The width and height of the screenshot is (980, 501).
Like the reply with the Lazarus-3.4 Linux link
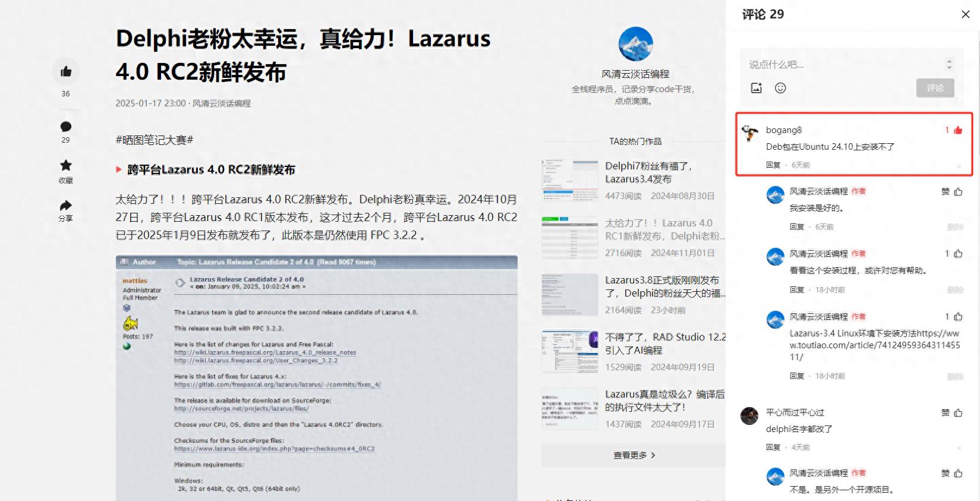click(x=958, y=317)
